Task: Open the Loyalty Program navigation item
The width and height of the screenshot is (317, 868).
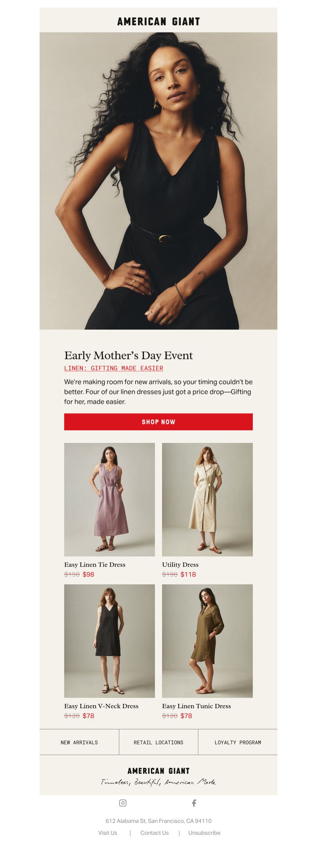Action: click(238, 742)
